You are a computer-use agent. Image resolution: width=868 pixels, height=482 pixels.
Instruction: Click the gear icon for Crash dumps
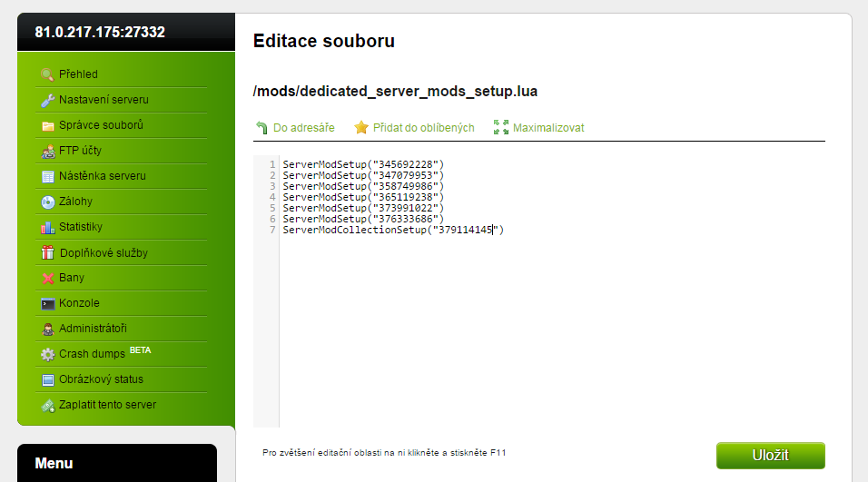[47, 354]
